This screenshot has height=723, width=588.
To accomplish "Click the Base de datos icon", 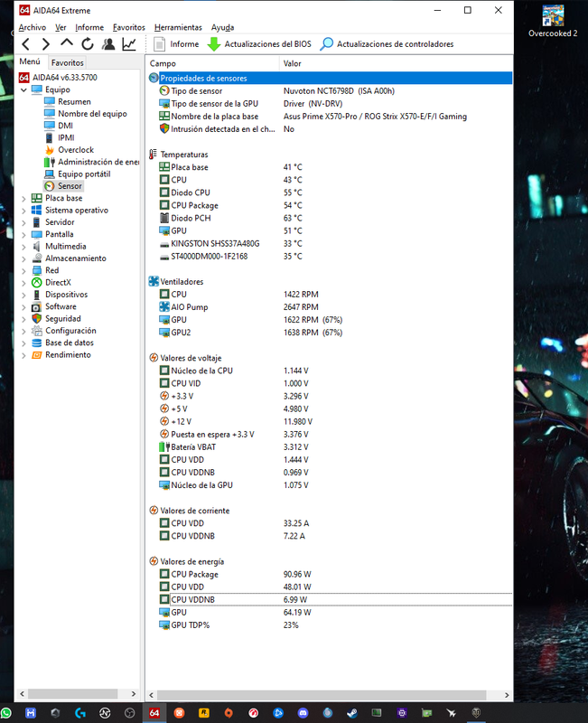I will (37, 343).
